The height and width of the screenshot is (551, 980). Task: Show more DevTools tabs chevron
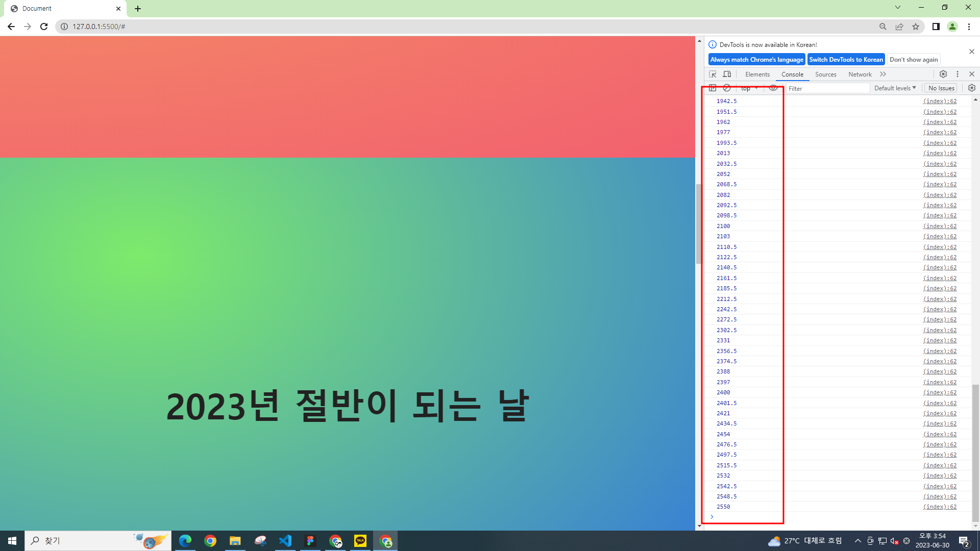pyautogui.click(x=883, y=74)
